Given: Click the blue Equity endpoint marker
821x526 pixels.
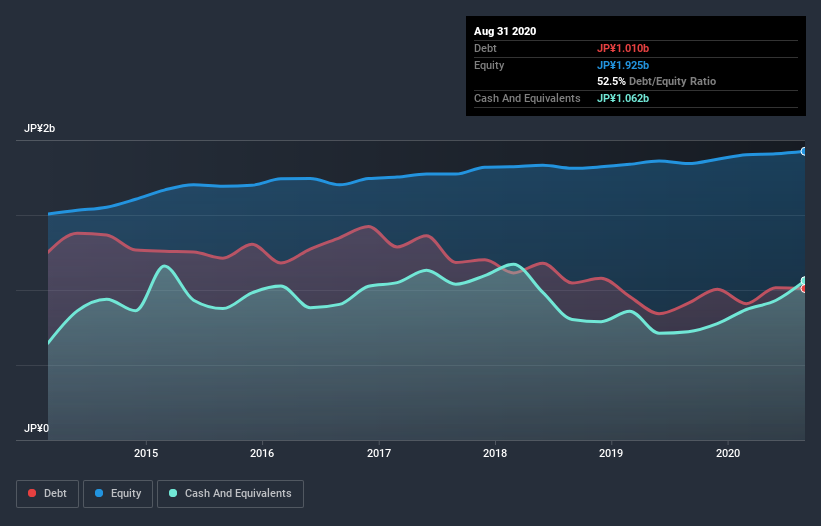Looking at the screenshot, I should pyautogui.click(x=804, y=151).
